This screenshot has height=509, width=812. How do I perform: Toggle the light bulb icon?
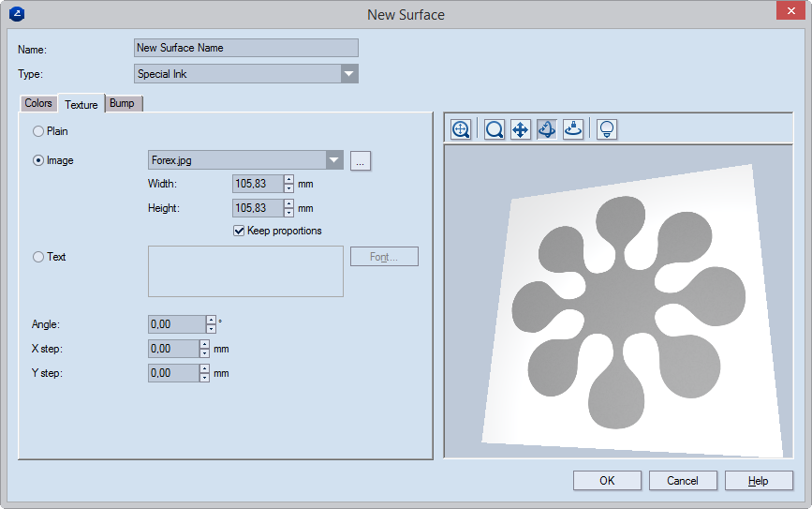click(607, 129)
